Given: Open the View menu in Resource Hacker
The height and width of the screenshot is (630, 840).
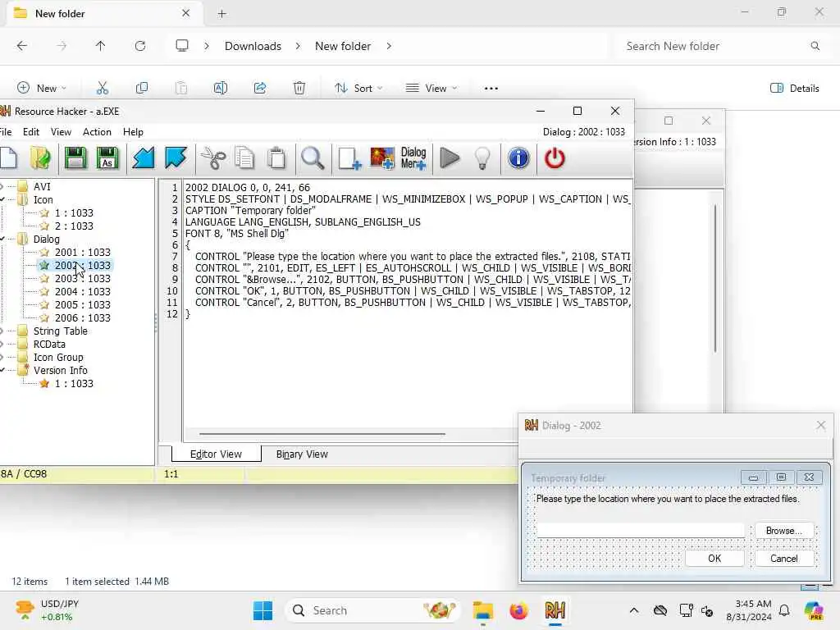Looking at the screenshot, I should tap(61, 132).
